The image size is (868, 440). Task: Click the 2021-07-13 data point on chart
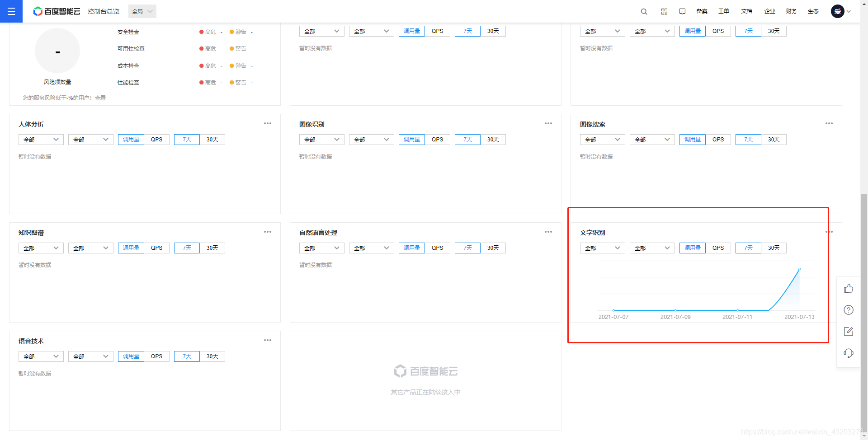pyautogui.click(x=799, y=269)
